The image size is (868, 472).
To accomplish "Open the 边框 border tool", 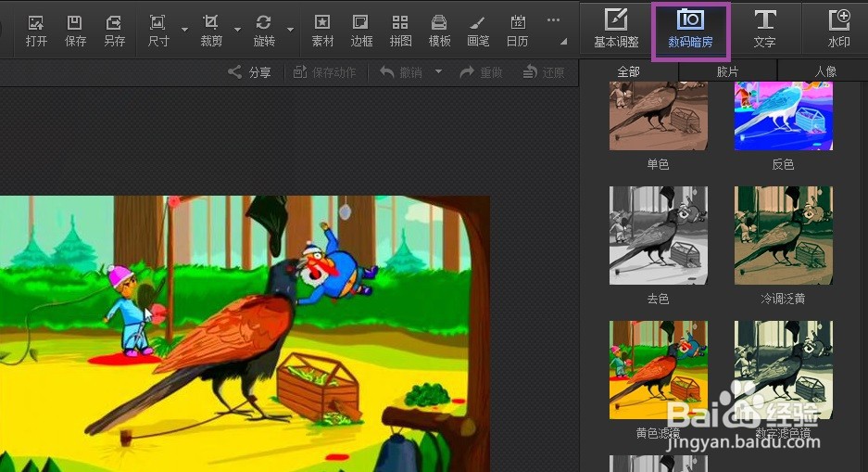I will [361, 31].
